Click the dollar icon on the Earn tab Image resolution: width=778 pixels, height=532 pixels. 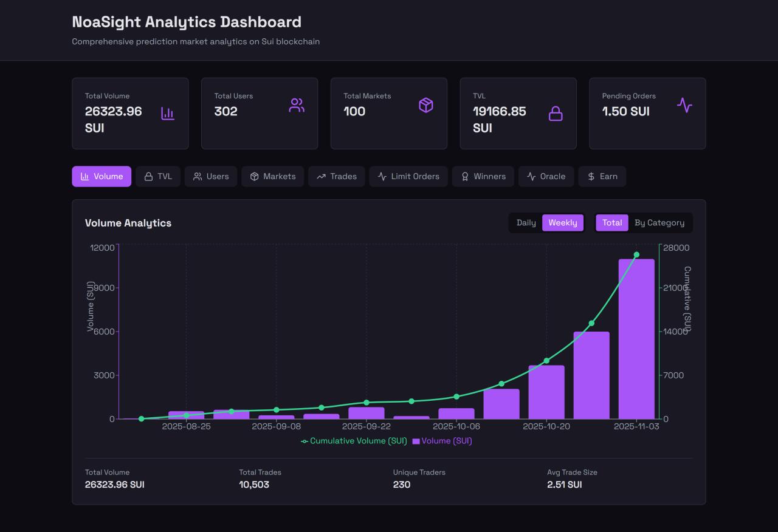tap(590, 176)
